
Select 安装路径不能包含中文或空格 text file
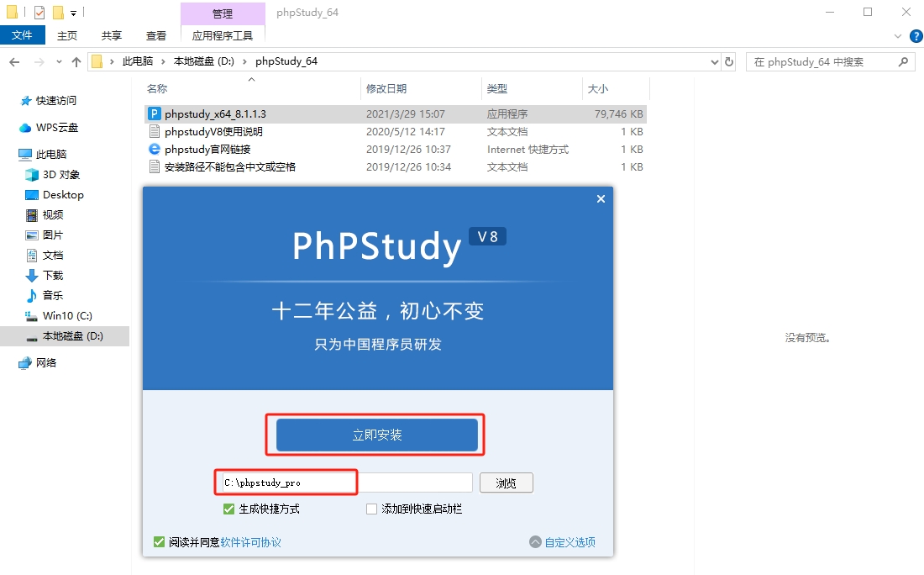396,167
